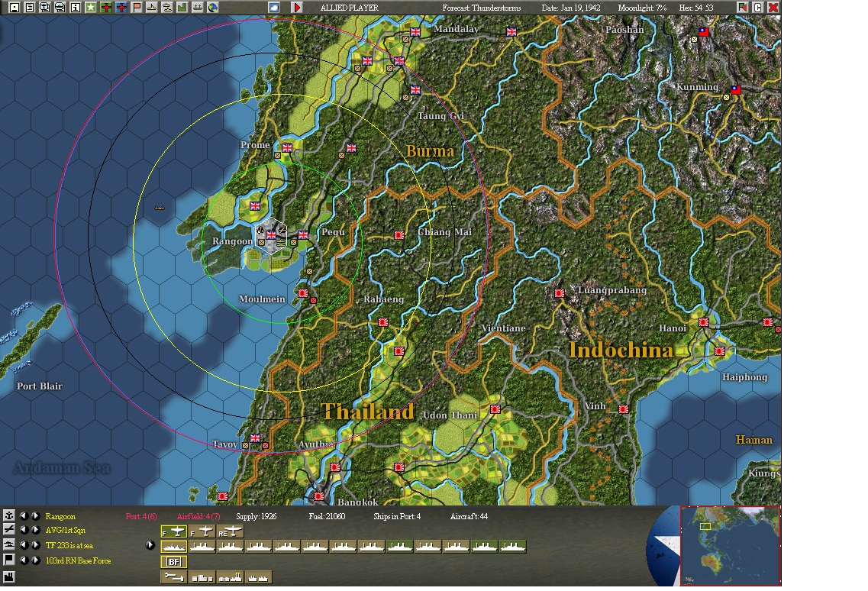Open the globe world map icon
Image resolution: width=868 pixels, height=591 pixels.
click(x=212, y=7)
